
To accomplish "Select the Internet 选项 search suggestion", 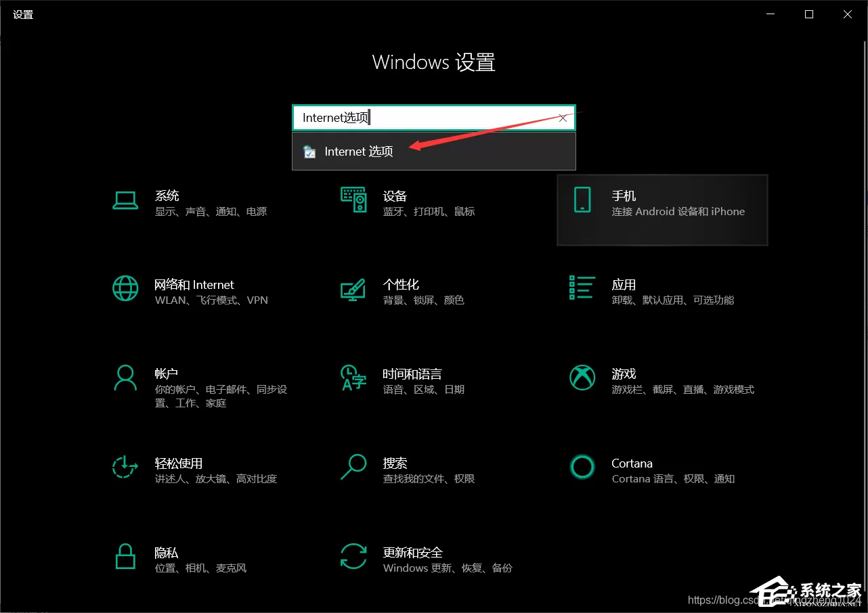I will click(434, 152).
